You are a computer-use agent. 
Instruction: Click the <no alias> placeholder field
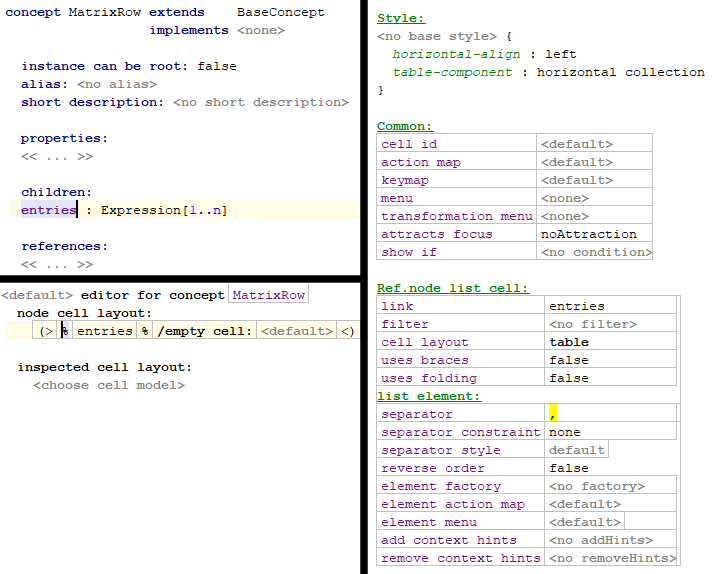[x=117, y=84]
